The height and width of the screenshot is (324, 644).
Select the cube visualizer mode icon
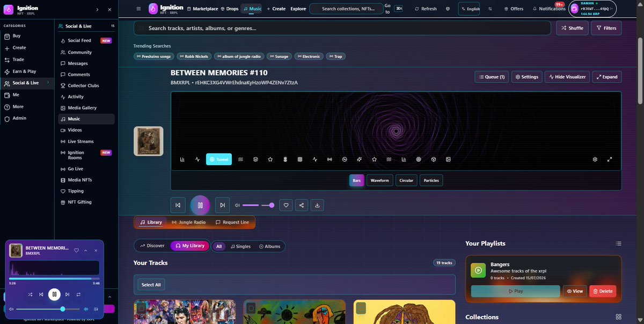(x=434, y=160)
